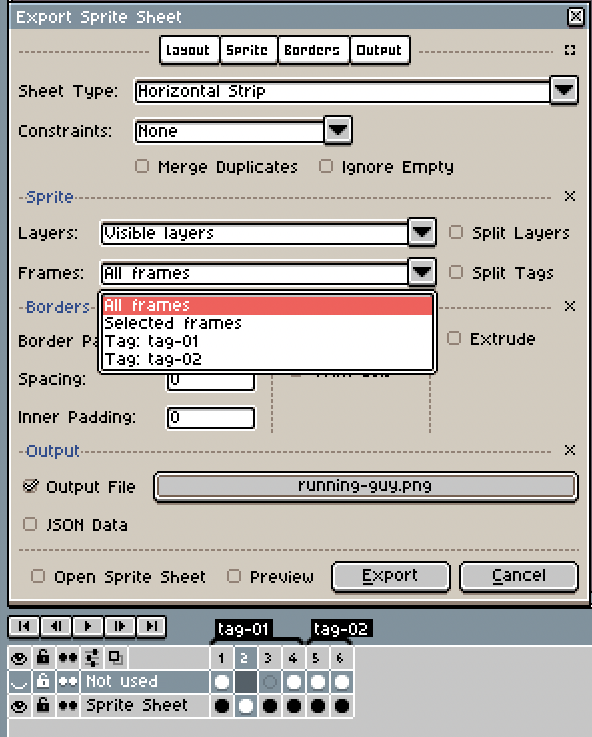Step back to previous frame
Image resolution: width=592 pixels, height=737 pixels.
[56, 627]
